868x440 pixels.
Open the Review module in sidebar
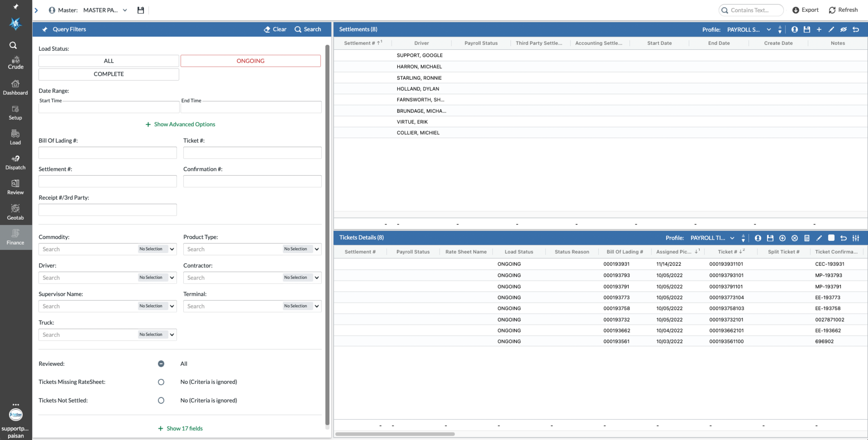point(15,187)
